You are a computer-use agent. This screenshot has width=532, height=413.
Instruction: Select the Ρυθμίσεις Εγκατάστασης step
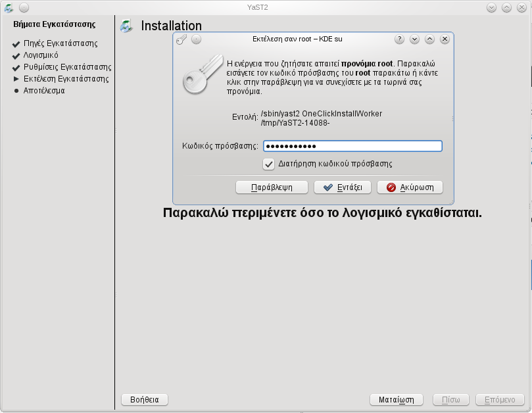[68, 67]
